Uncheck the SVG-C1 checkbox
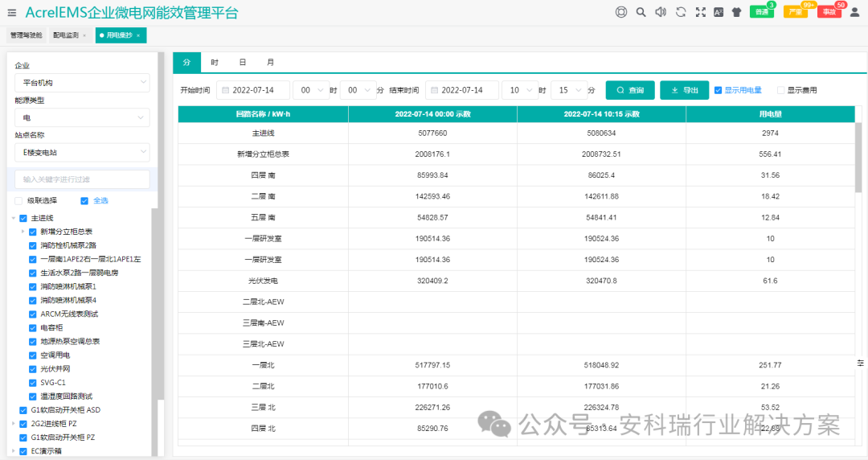The height and width of the screenshot is (460, 868). pyautogui.click(x=33, y=383)
